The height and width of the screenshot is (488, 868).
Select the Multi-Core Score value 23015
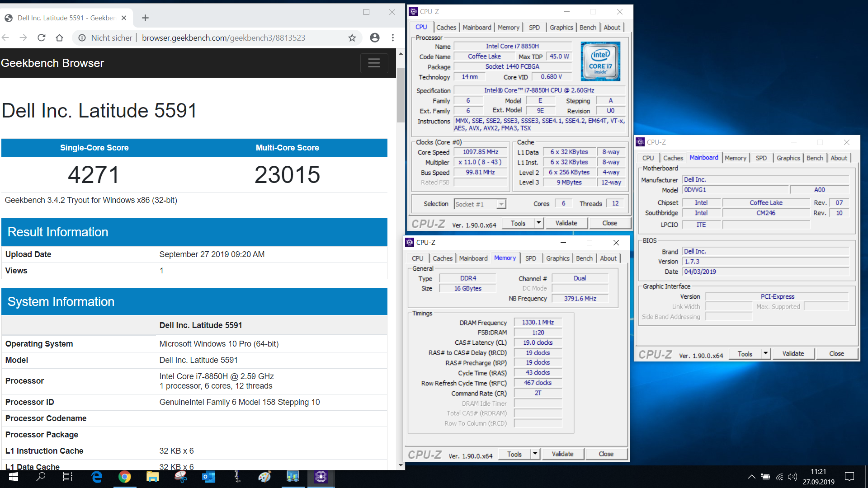click(287, 175)
